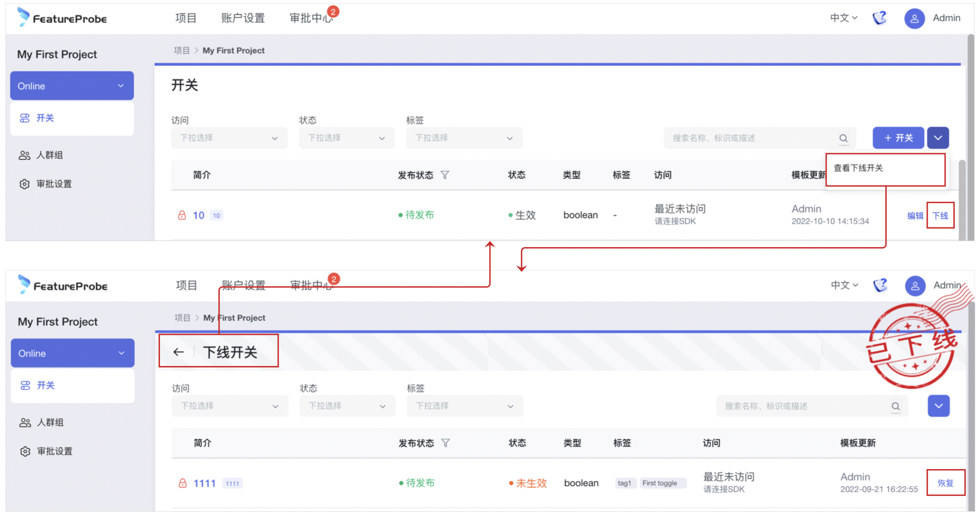This screenshot has width=980, height=516.
Task: Click 恢复 link for toggle 1111
Action: coord(946,483)
